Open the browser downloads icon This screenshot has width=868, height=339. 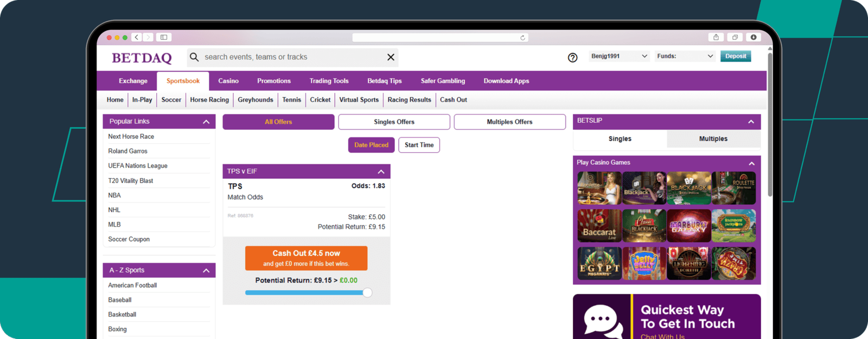(754, 37)
